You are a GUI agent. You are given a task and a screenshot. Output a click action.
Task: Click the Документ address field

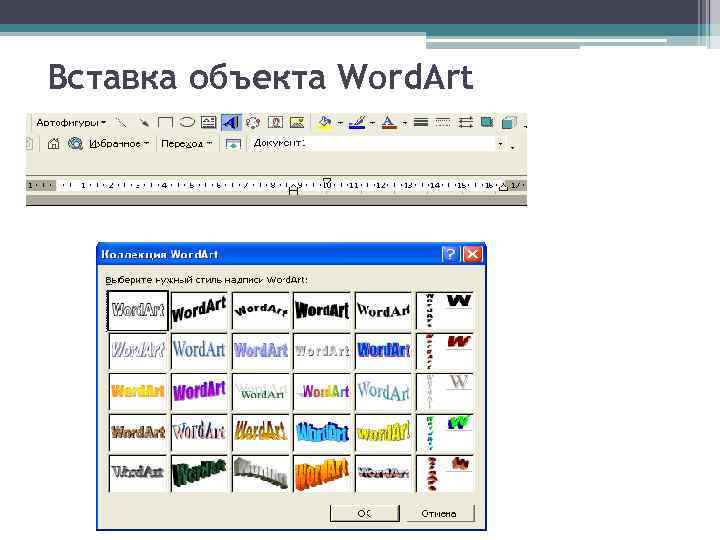[x=372, y=144]
